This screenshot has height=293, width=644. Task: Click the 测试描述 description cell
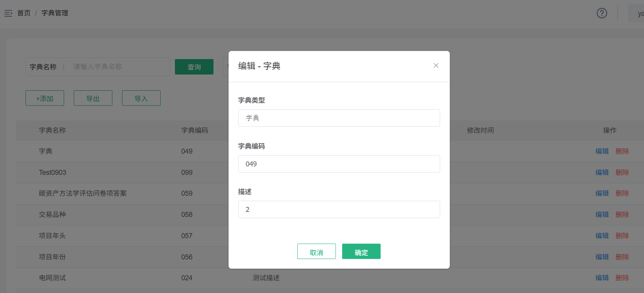pos(266,278)
